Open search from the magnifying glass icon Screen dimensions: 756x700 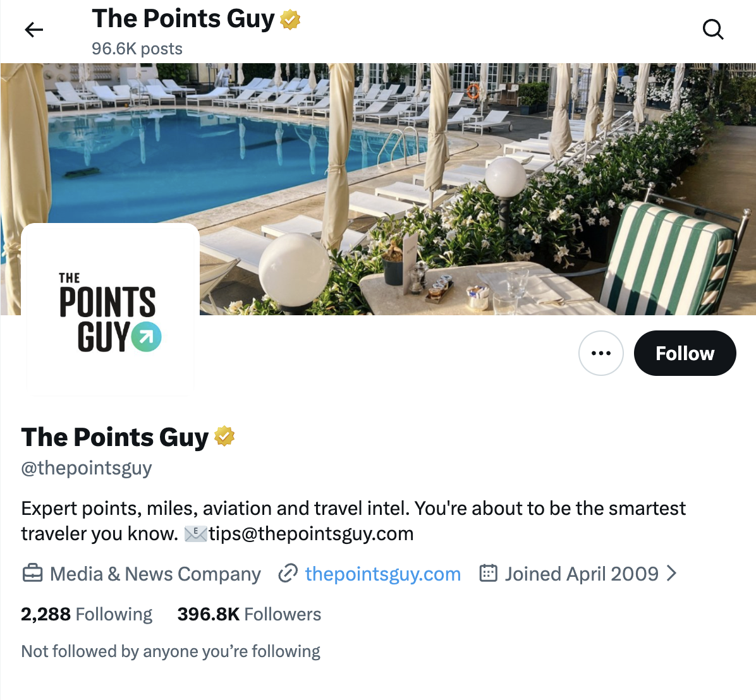pyautogui.click(x=713, y=29)
